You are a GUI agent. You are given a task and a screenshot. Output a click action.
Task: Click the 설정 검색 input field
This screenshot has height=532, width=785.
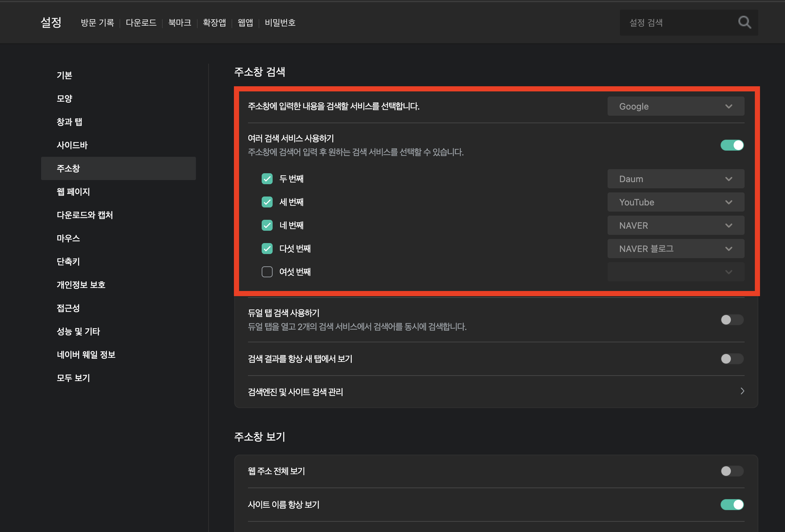pos(678,23)
